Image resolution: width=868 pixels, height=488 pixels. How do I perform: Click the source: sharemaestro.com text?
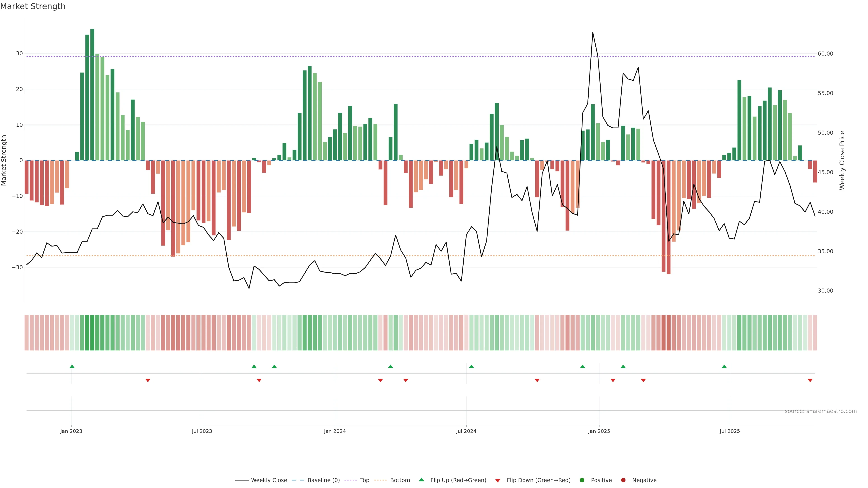point(821,411)
